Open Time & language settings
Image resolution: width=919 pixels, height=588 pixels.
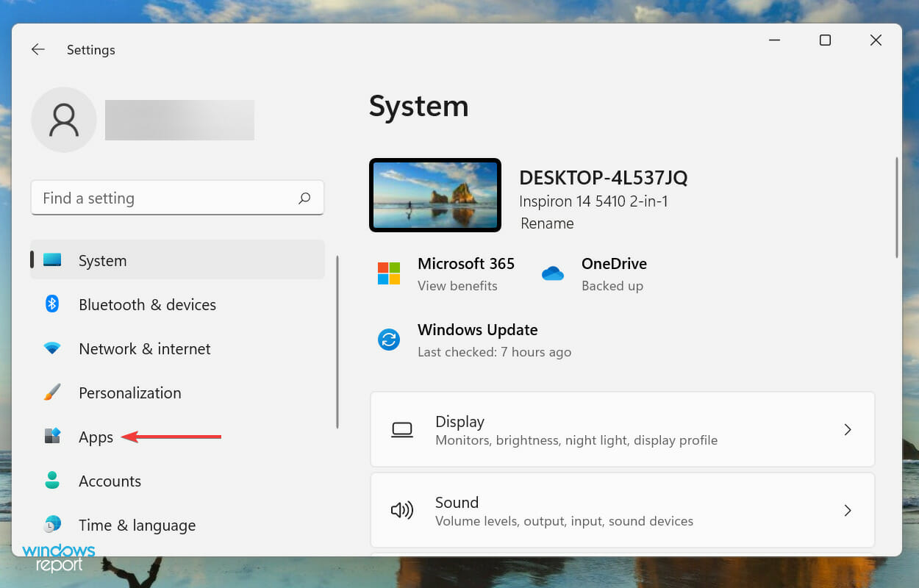(137, 525)
